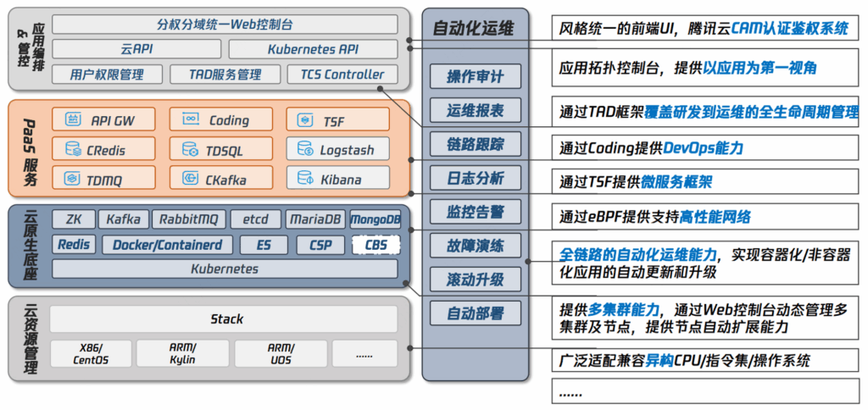The width and height of the screenshot is (868, 410).
Task: Click the etcd box
Action: point(256,219)
